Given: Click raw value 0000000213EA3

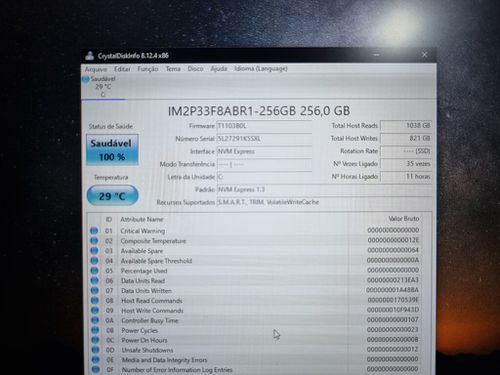Looking at the screenshot, I should coord(393,280).
